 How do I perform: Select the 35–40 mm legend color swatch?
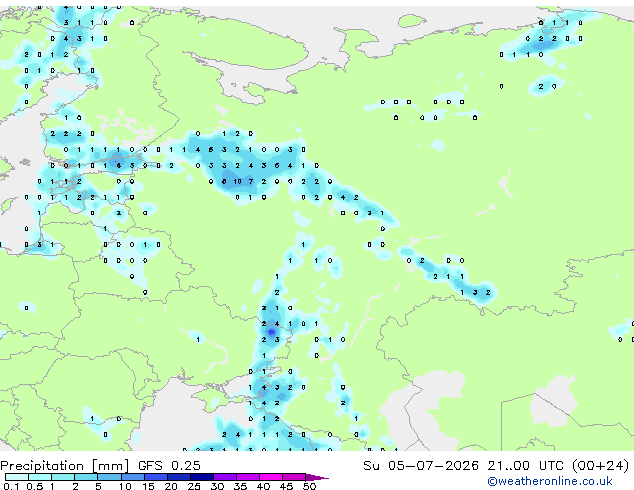[248, 477]
